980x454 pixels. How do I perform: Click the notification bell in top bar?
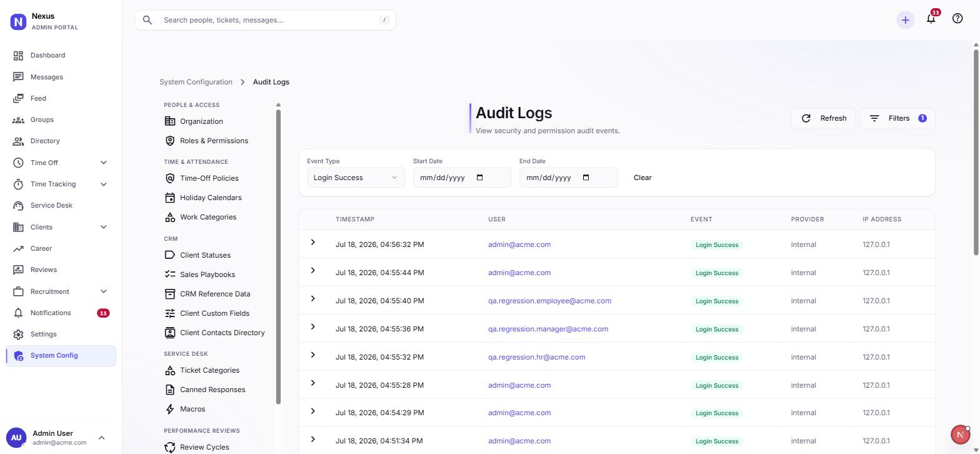point(931,19)
